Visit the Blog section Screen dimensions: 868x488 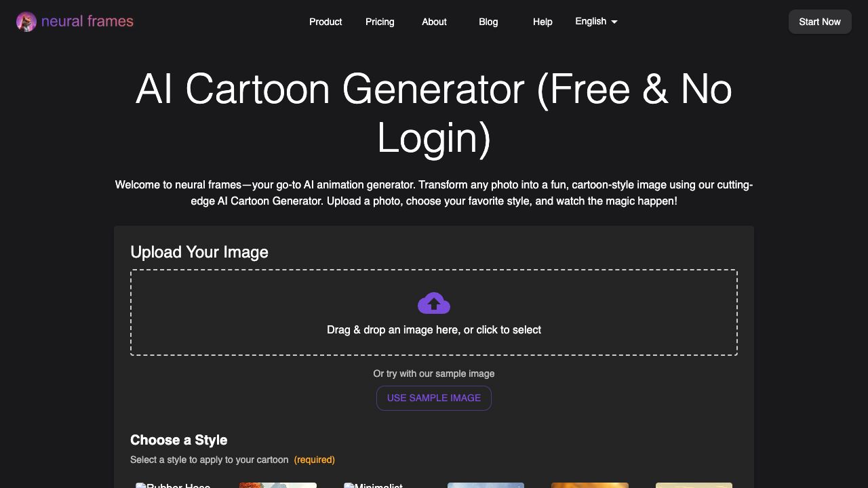488,22
